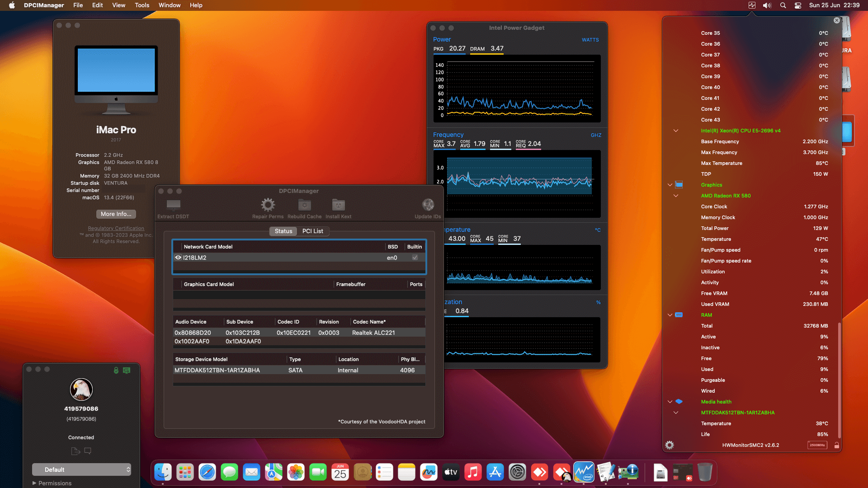Click the eye toggle beside I218LM2
The width and height of the screenshot is (868, 488).
pyautogui.click(x=178, y=257)
